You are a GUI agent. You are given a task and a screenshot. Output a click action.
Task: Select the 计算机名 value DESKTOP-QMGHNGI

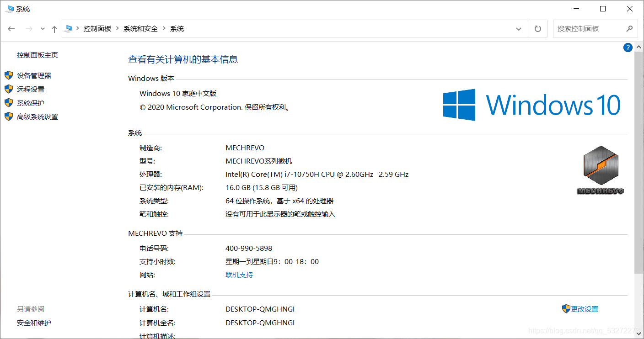(260, 309)
